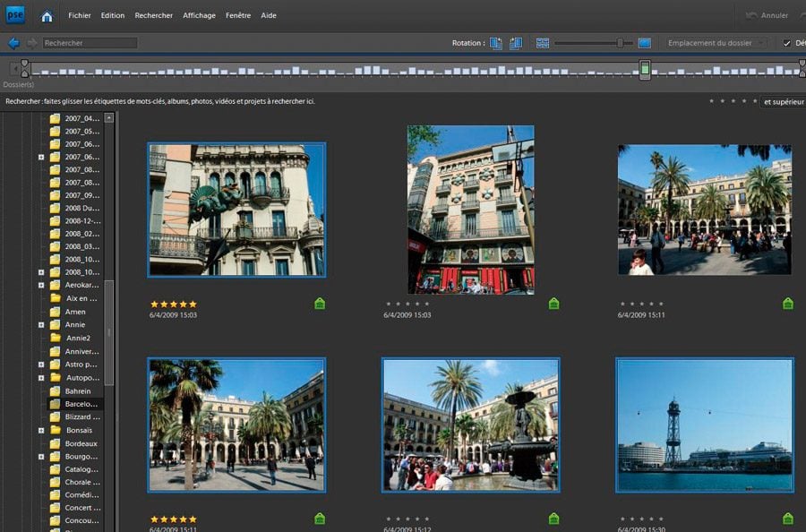Expand the Aerokar folder in the tree
The height and width of the screenshot is (532, 806).
41,286
